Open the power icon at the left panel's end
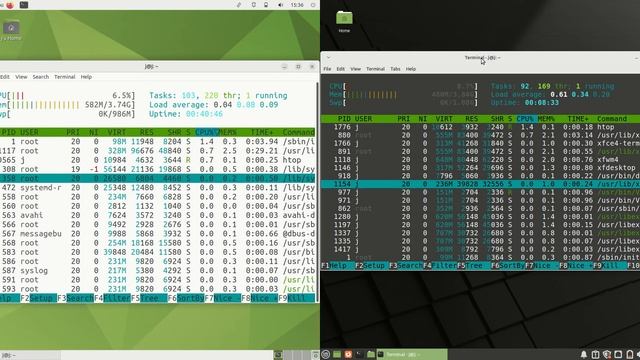The image size is (640, 360). click(313, 5)
